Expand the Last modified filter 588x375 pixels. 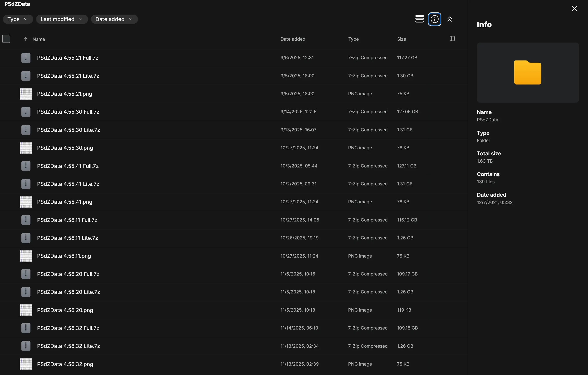[x=62, y=19]
